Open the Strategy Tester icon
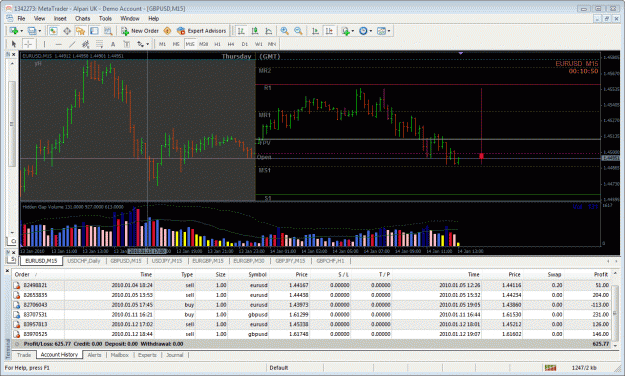The height and width of the screenshot is (376, 625). pos(108,31)
